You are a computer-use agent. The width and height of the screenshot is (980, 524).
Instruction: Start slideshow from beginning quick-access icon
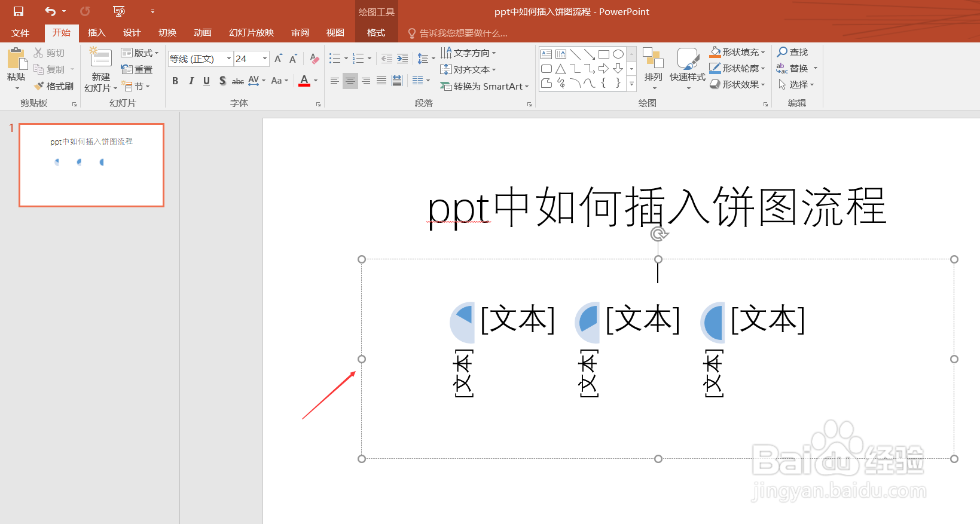(x=119, y=11)
